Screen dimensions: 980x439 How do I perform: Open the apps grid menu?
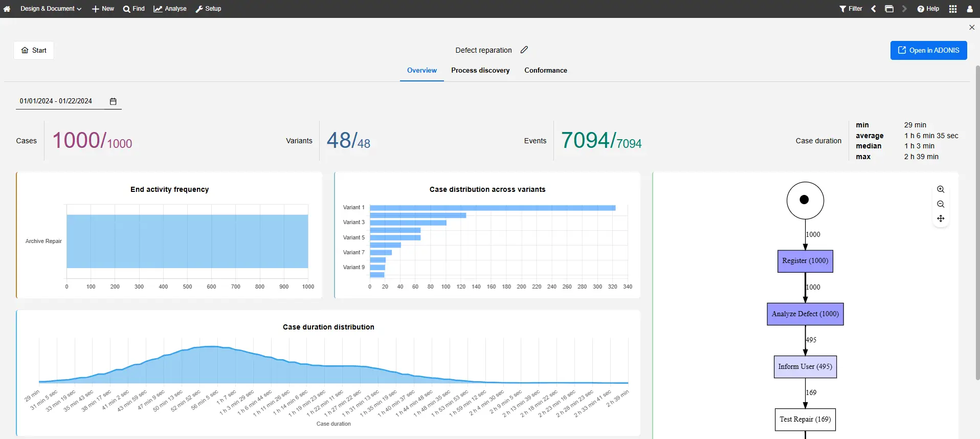tap(952, 9)
